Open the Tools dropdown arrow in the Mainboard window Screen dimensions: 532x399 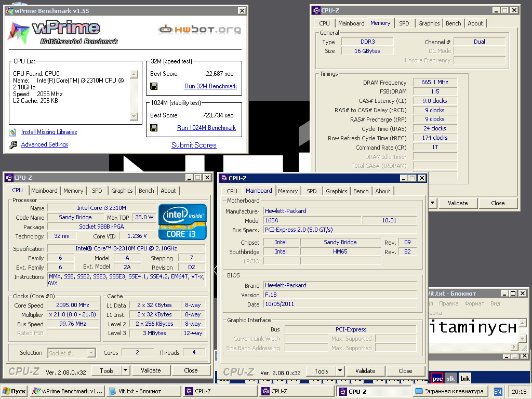tap(340, 370)
